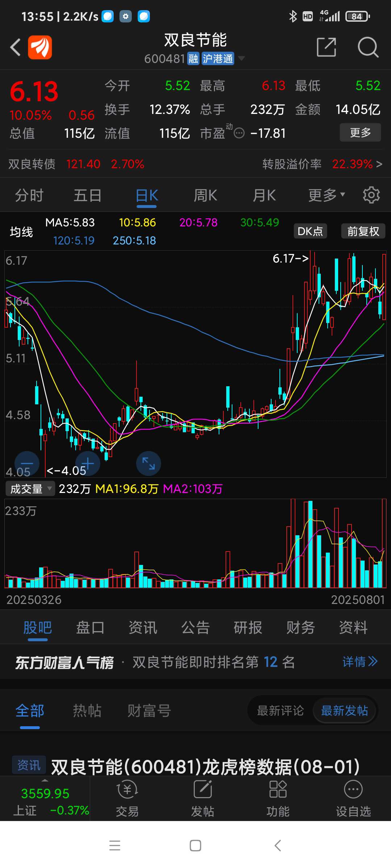Zoom out chart with minus icon
The image size is (391, 868).
(x=27, y=463)
